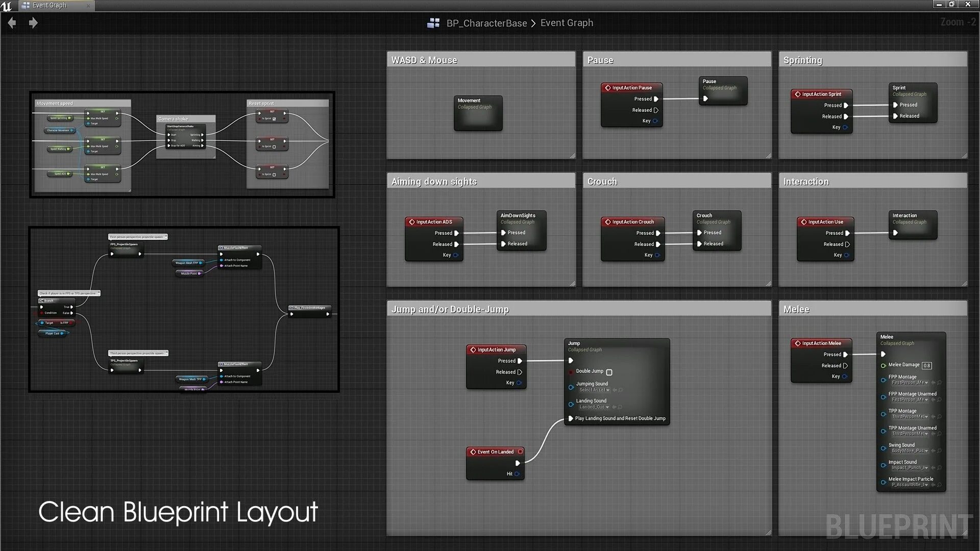Image resolution: width=980 pixels, height=551 pixels.
Task: Open the Landing Sound asset dropdown
Action: pos(594,407)
